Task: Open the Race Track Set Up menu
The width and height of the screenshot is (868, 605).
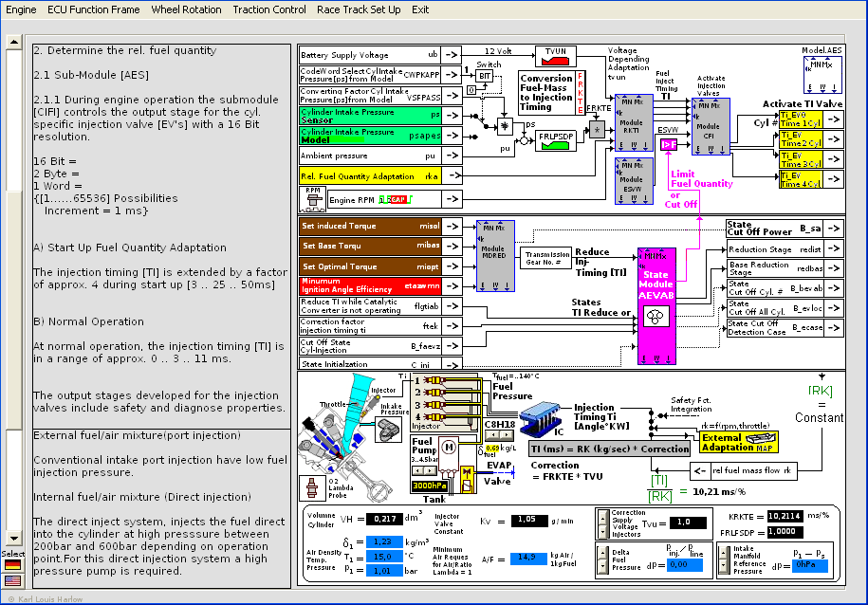Action: click(x=359, y=9)
